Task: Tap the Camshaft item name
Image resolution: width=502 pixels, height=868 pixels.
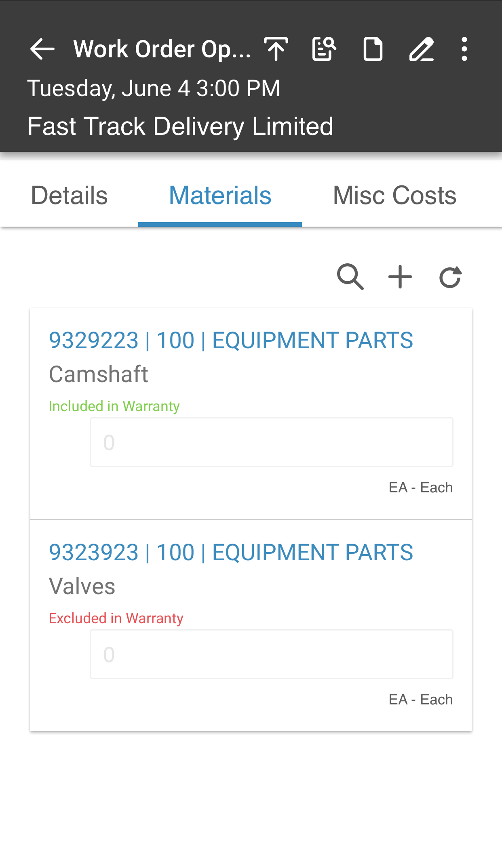Action: pos(99,374)
